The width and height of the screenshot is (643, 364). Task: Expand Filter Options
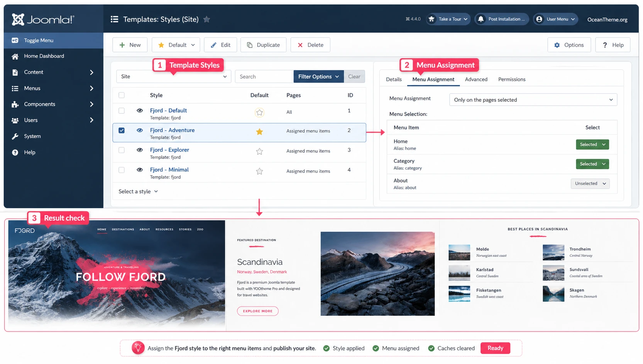pyautogui.click(x=318, y=76)
